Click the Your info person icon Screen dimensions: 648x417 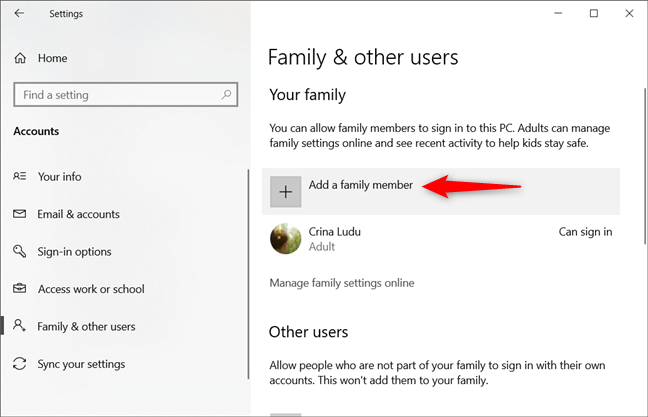tap(20, 177)
